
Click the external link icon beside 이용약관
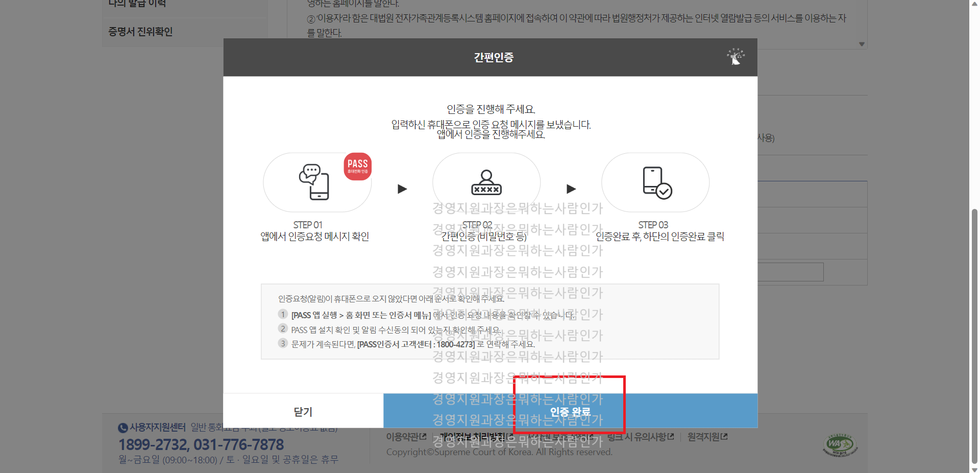(x=423, y=436)
